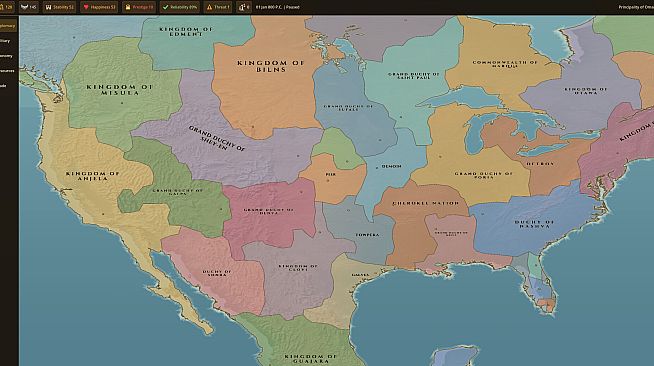654x366 pixels.
Task: Select the Duchy of Snora label
Action: coord(216,273)
